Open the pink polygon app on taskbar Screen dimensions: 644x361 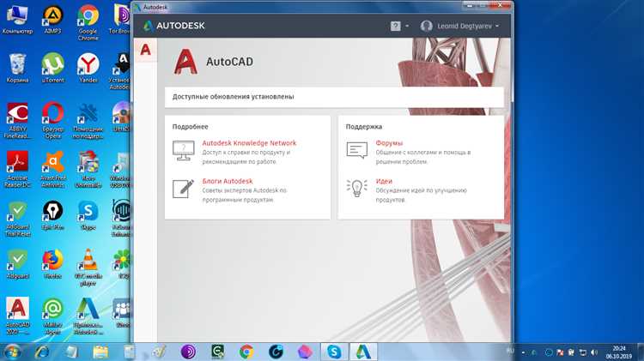(305, 352)
